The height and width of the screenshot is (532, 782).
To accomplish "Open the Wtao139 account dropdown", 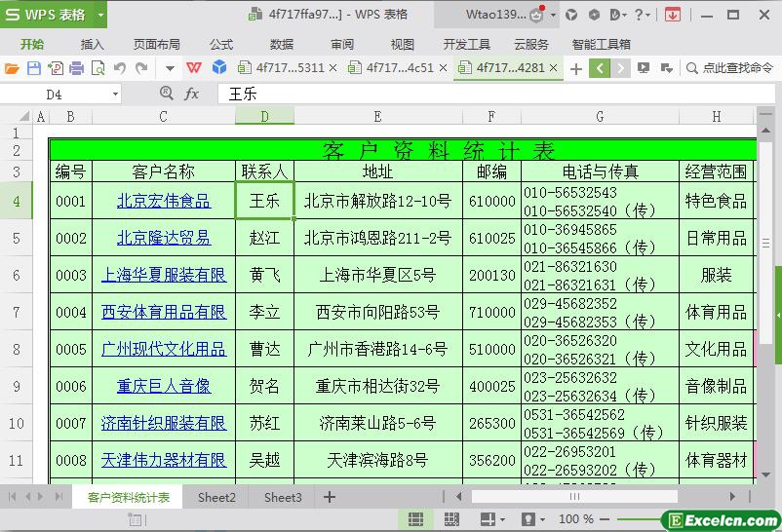I will (x=553, y=16).
